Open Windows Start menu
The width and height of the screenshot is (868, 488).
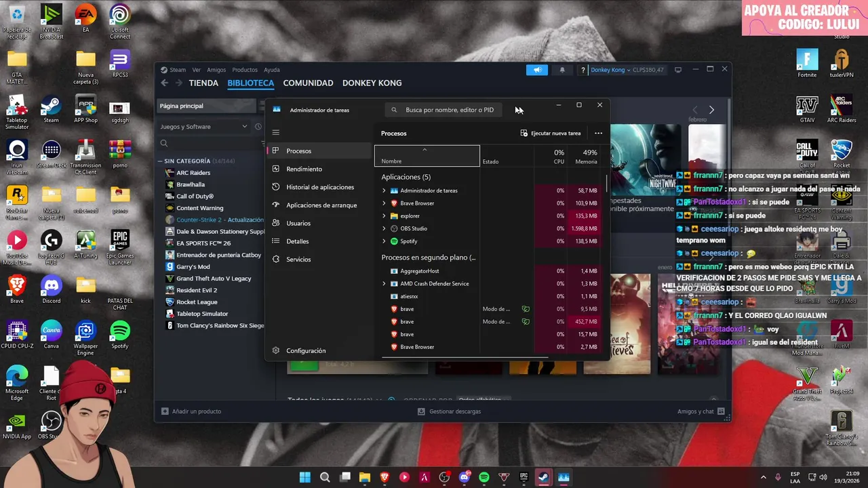click(305, 477)
